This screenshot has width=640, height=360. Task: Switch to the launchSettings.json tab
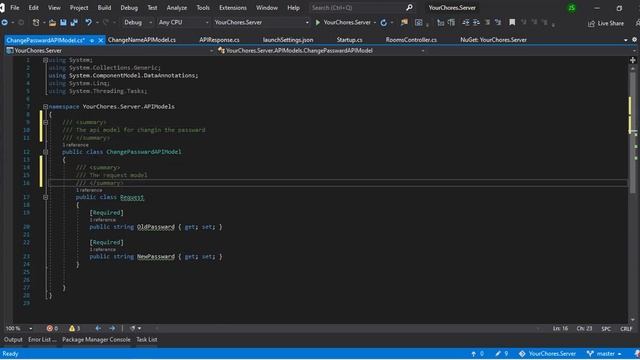pos(288,40)
